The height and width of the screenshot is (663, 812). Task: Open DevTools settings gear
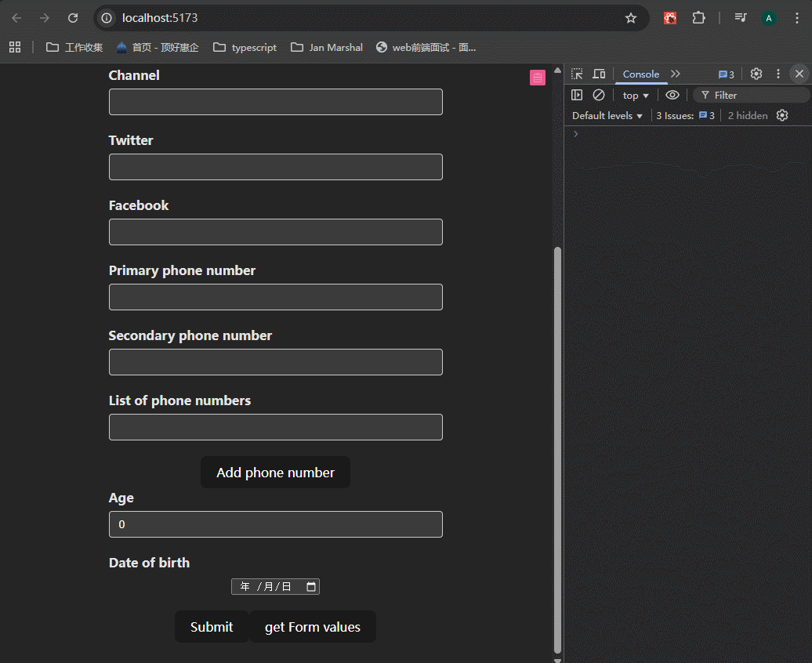756,74
